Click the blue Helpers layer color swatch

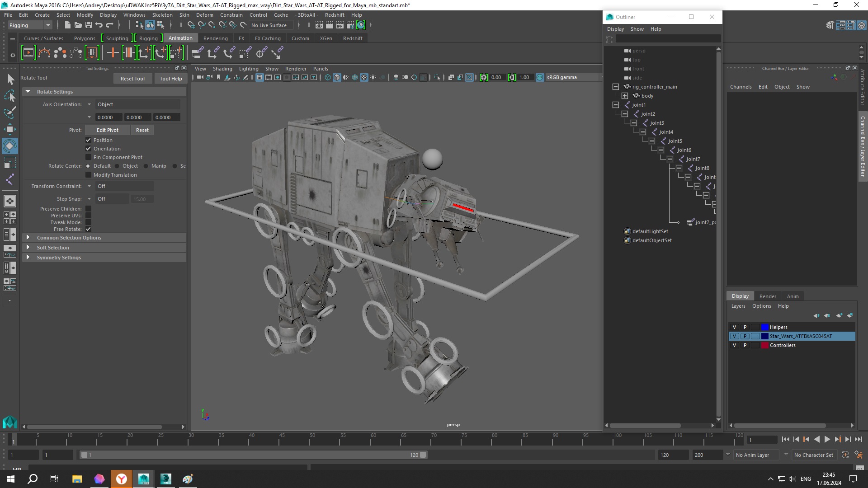[765, 327]
